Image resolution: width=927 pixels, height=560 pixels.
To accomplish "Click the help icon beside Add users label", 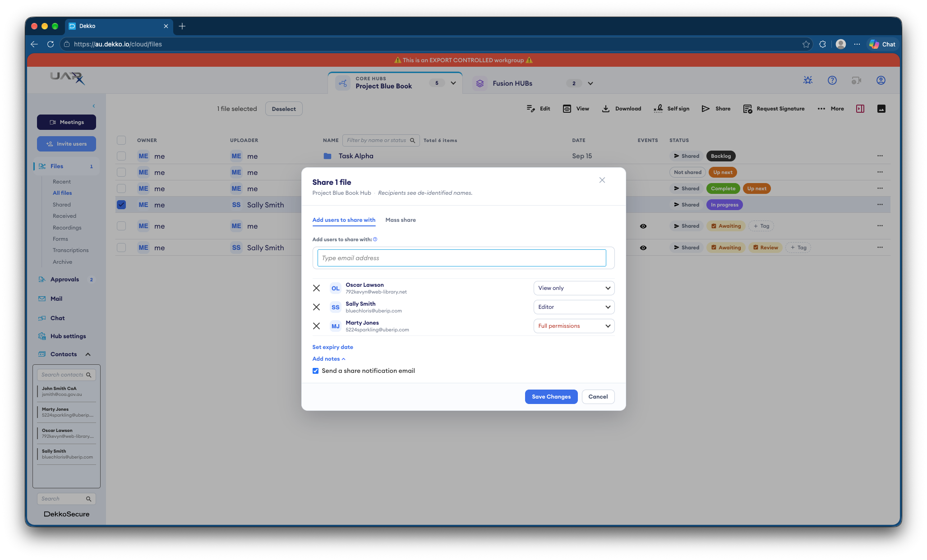I will click(x=375, y=239).
